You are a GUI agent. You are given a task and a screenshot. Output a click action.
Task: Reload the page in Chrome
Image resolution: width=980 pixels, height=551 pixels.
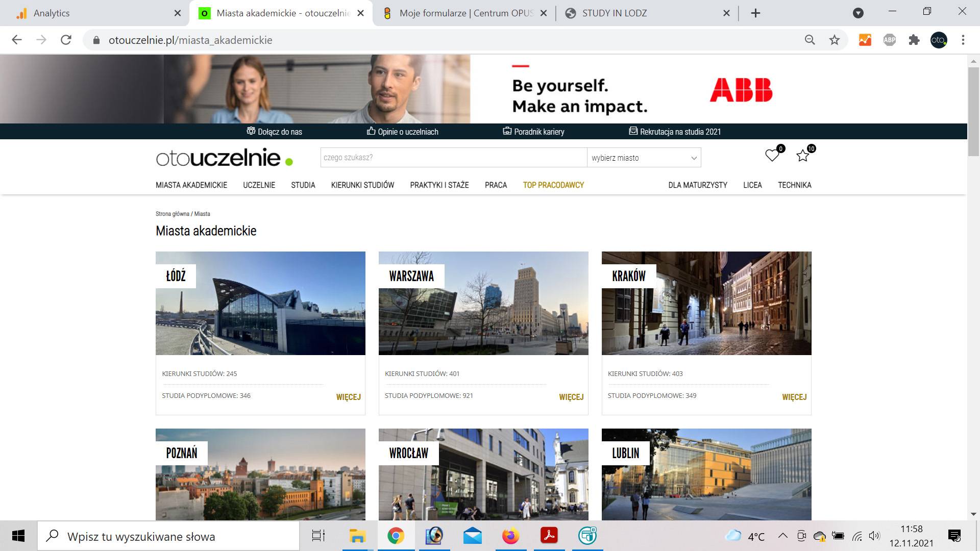(x=66, y=40)
